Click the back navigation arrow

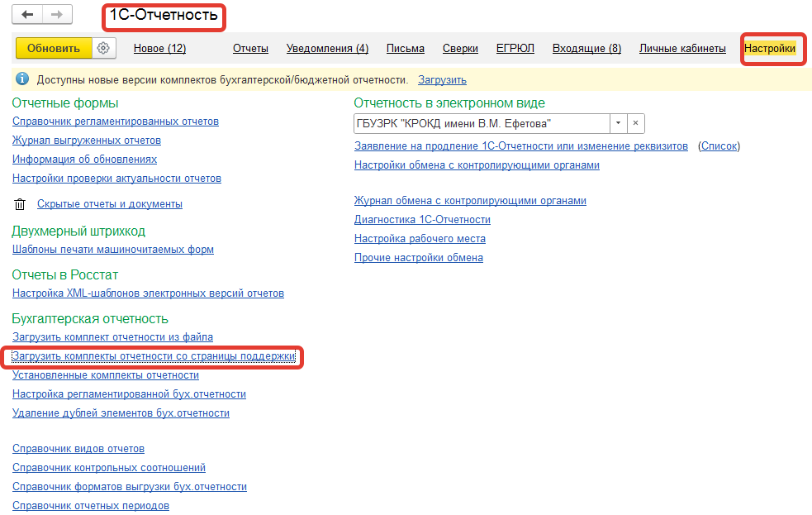27,15
